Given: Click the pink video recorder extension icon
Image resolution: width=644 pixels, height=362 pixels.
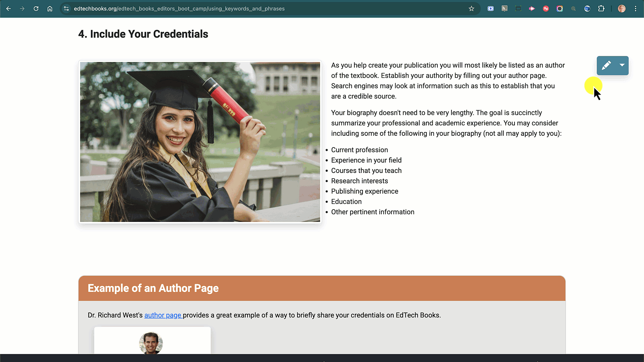Looking at the screenshot, I should [532, 9].
